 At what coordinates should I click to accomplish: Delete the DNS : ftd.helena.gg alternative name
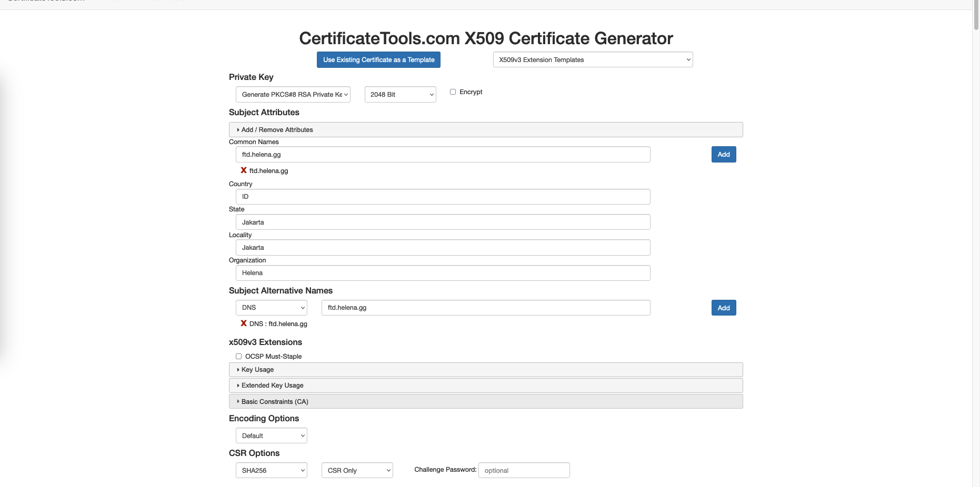[x=243, y=323]
